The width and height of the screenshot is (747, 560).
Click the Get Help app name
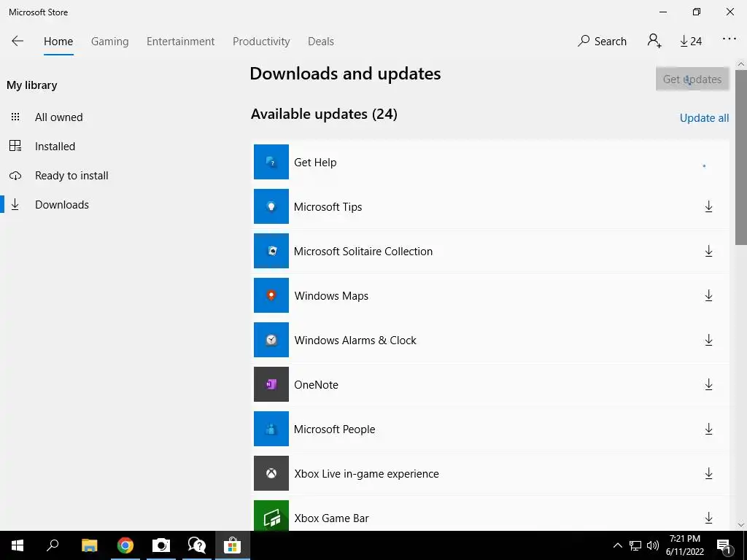[x=315, y=163]
